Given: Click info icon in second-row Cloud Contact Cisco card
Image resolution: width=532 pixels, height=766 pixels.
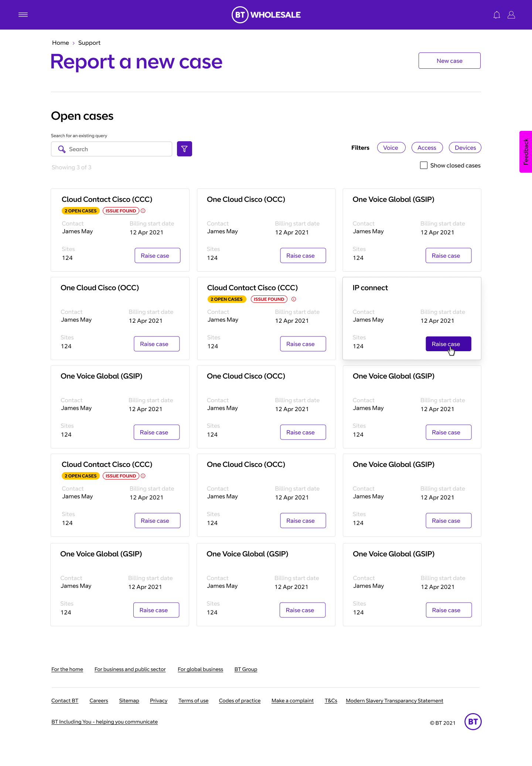Looking at the screenshot, I should tap(294, 299).
